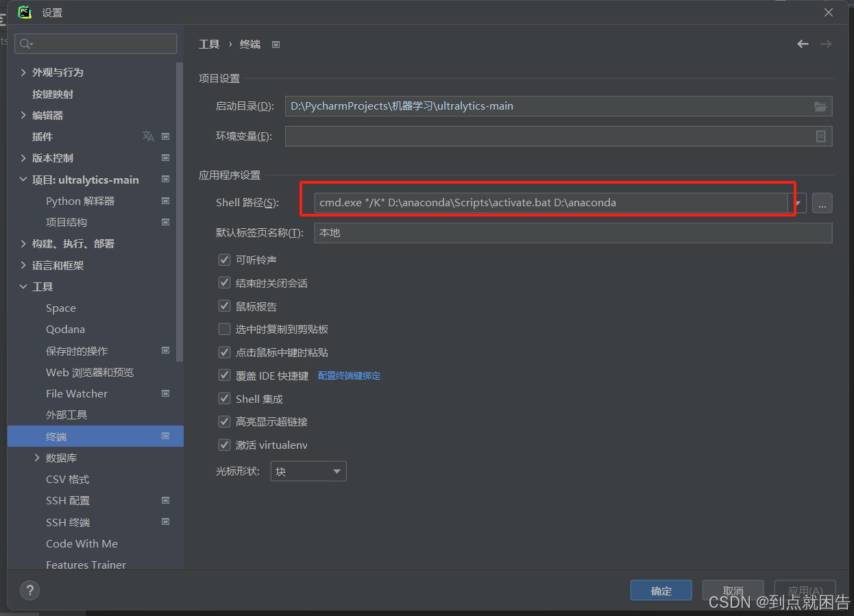The width and height of the screenshot is (854, 616).
Task: Expand the 语言和框架 section
Action: coord(23,265)
